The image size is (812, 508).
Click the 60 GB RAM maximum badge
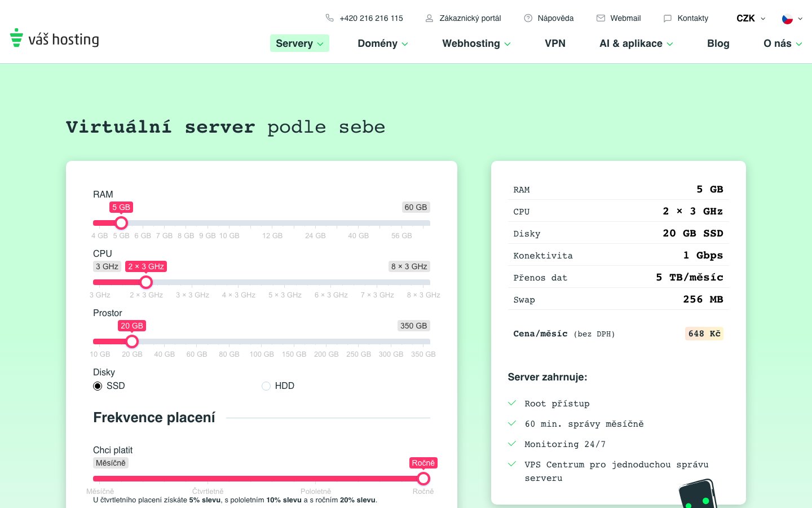point(416,207)
